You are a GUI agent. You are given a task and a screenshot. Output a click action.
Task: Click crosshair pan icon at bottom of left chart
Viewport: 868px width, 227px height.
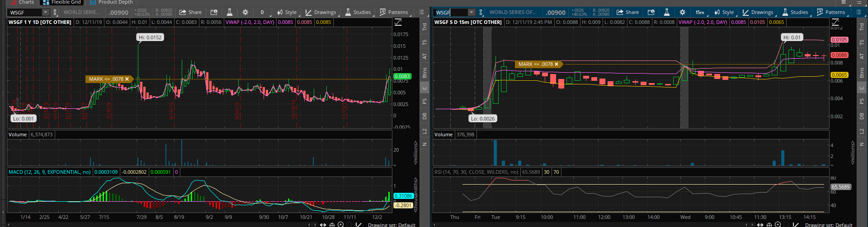(332, 224)
